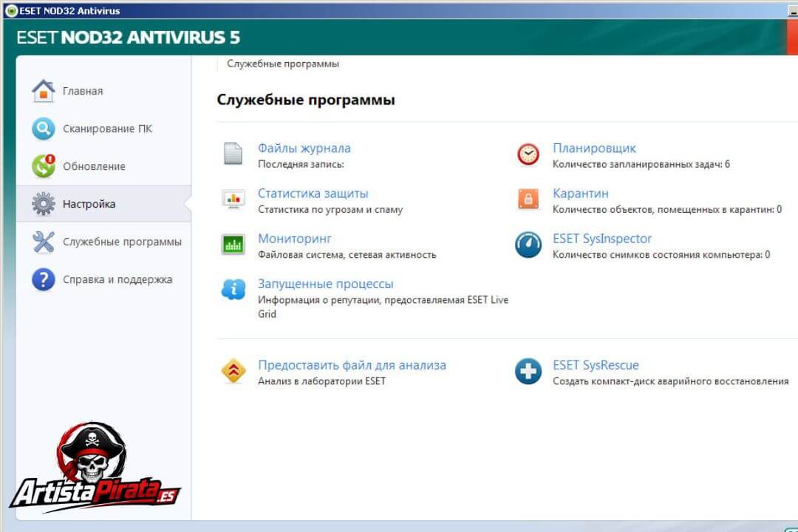Screen dimensions: 798x532
Task: Click the ESET icon in title bar
Action: (11, 10)
